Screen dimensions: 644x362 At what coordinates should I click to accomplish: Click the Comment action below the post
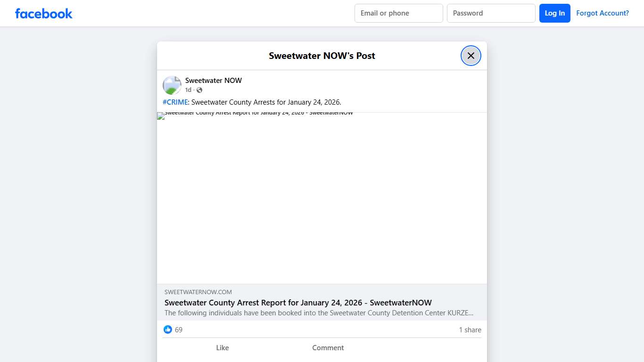[x=328, y=347]
